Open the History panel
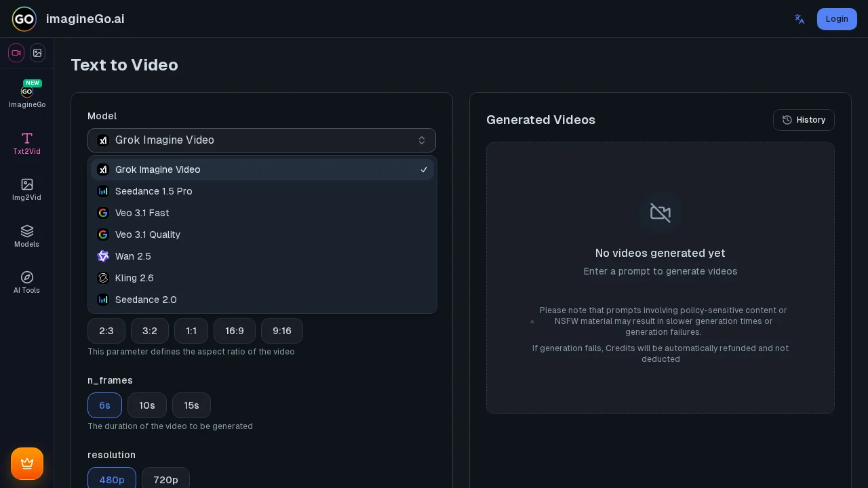The width and height of the screenshot is (868, 488). [804, 120]
